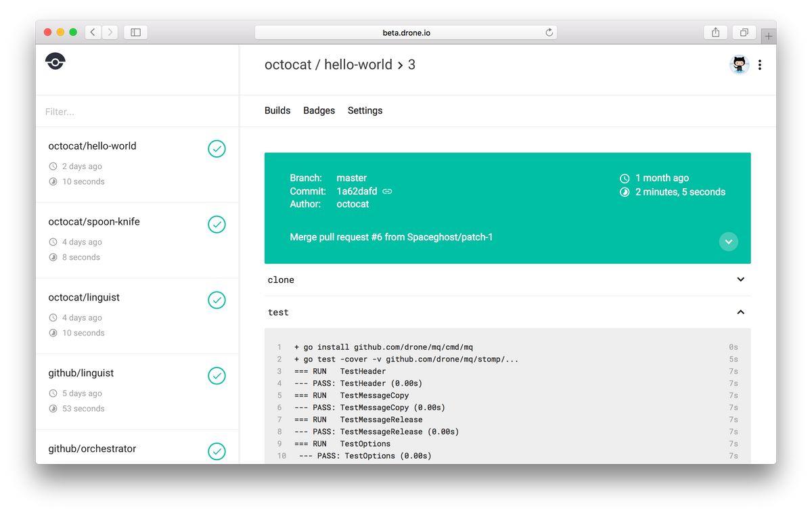
Task: Click build number 3 in the breadcrumb
Action: (411, 65)
